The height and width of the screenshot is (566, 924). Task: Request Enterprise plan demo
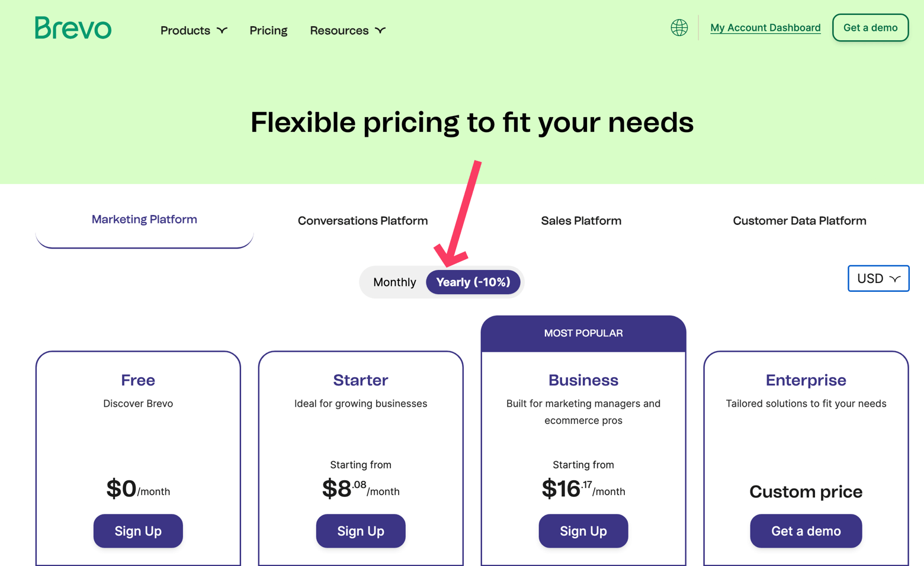pyautogui.click(x=806, y=531)
